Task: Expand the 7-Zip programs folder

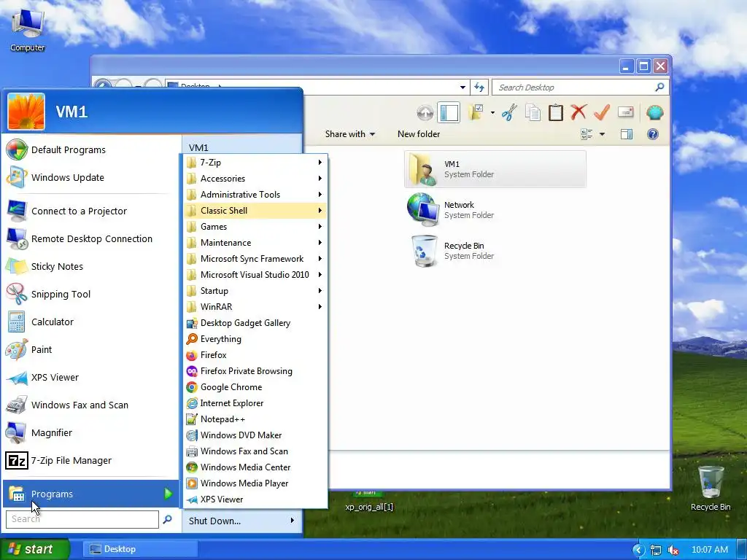Action: (x=255, y=163)
